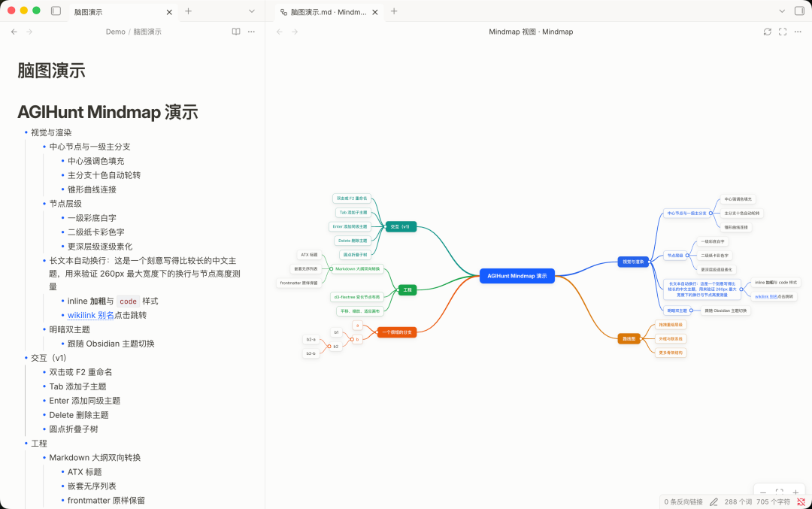
Task: Open more options for Mindmap view
Action: coord(798,32)
